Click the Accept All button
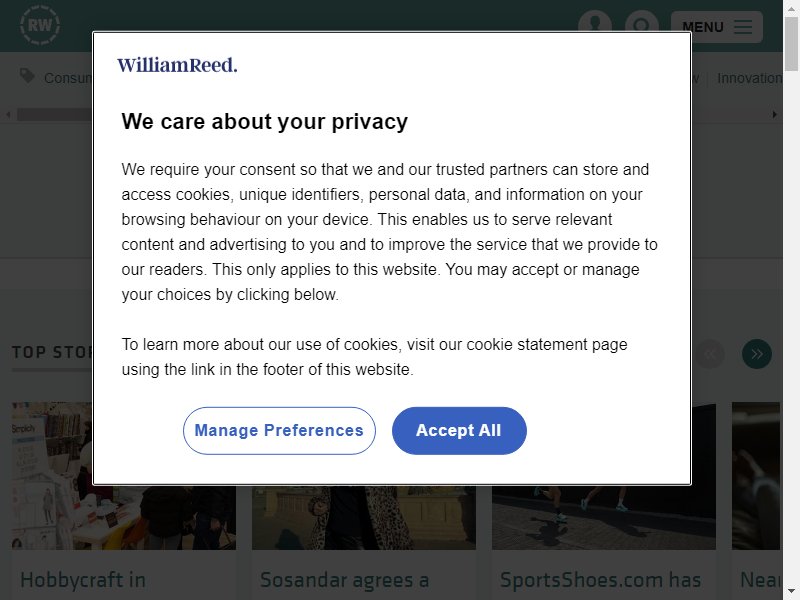The height and width of the screenshot is (600, 800). (x=459, y=431)
